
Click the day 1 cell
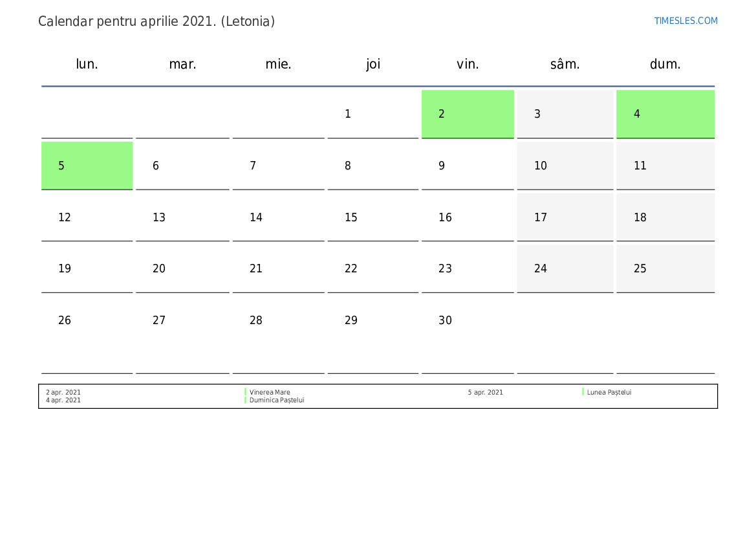pyautogui.click(x=372, y=114)
